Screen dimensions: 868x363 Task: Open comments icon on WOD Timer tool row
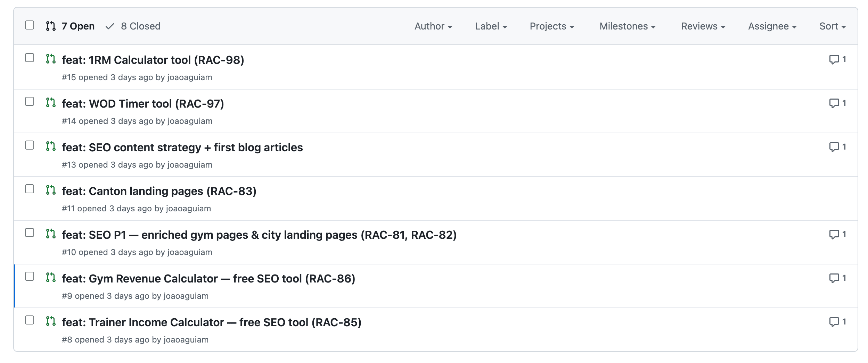coord(834,103)
